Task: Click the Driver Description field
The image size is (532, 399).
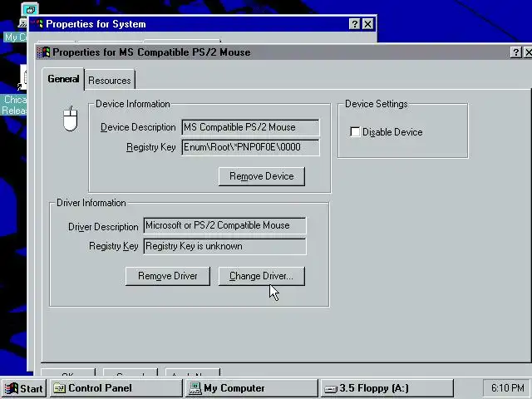Action: point(225,225)
